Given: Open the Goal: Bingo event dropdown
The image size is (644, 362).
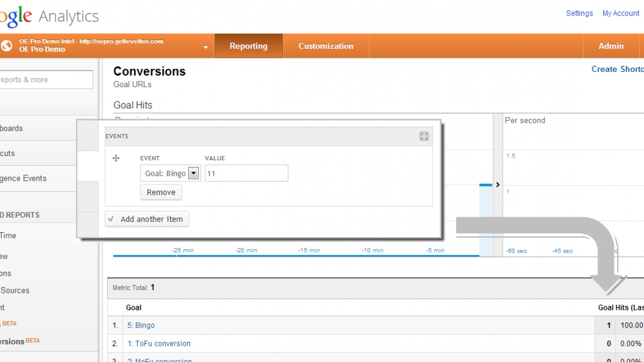Looking at the screenshot, I should click(x=170, y=173).
